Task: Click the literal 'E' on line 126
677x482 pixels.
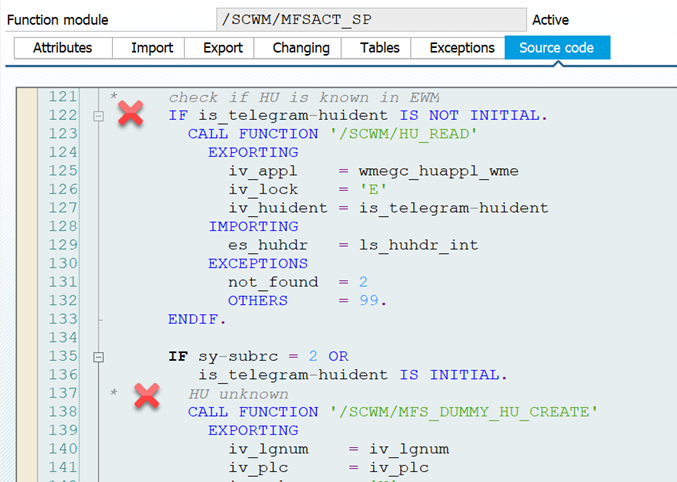Action: coord(373,190)
